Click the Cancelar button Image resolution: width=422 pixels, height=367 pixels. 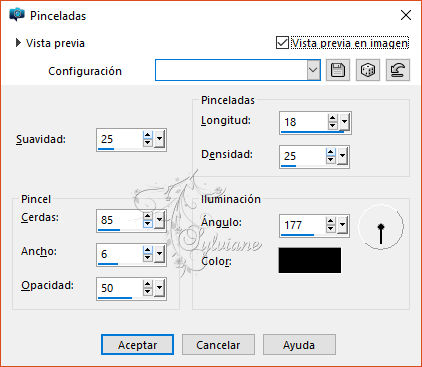point(218,345)
